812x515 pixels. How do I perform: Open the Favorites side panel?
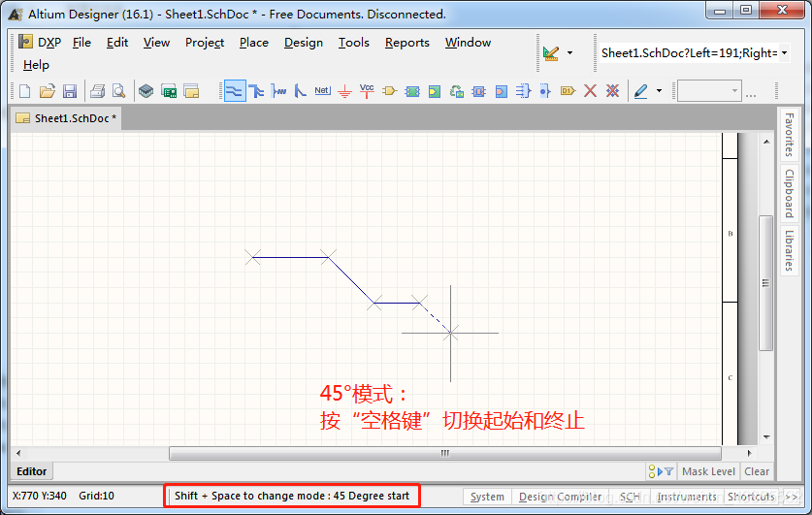[x=789, y=135]
